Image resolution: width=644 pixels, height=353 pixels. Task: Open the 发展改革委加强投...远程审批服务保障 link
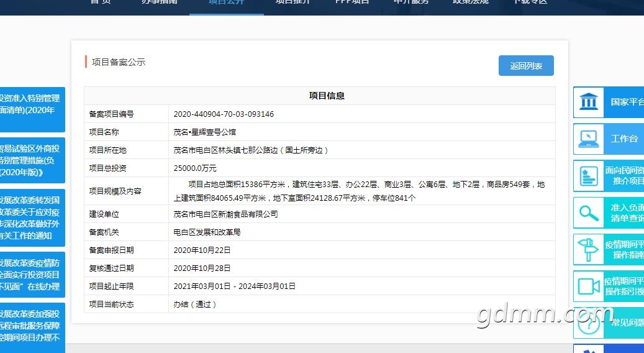point(31,328)
